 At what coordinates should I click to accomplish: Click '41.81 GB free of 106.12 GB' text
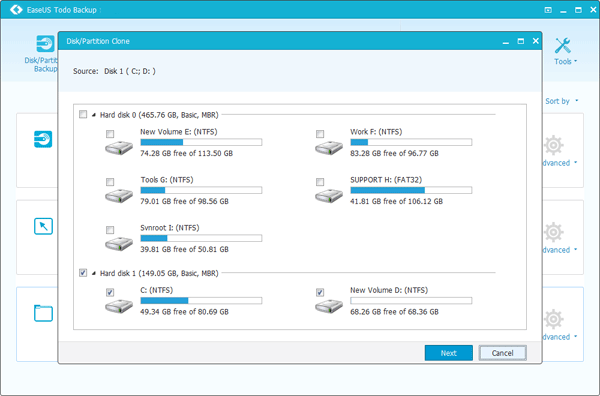pos(396,201)
